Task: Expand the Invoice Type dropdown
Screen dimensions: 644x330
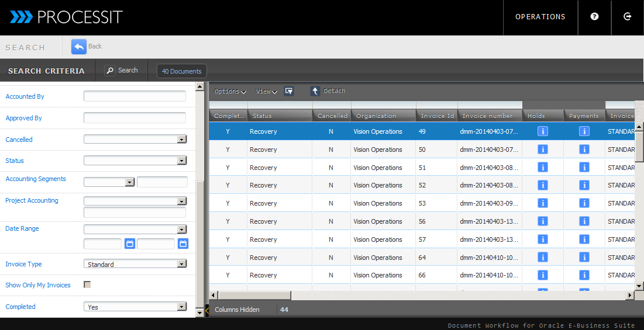Action: tap(181, 264)
